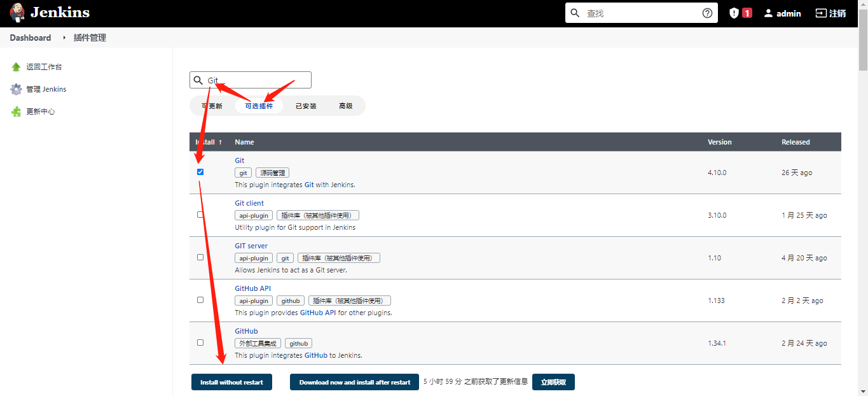Click github tag under GitHub plugin
868x396 pixels.
click(x=298, y=343)
